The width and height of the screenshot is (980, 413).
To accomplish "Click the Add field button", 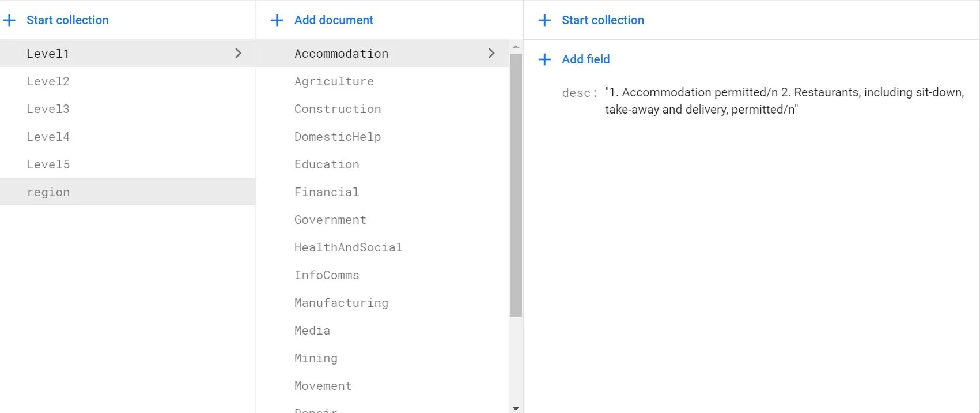I will [585, 59].
